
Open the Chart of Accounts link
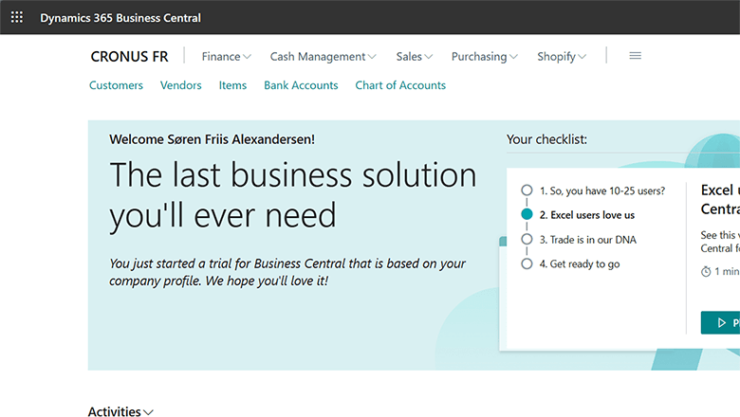401,85
